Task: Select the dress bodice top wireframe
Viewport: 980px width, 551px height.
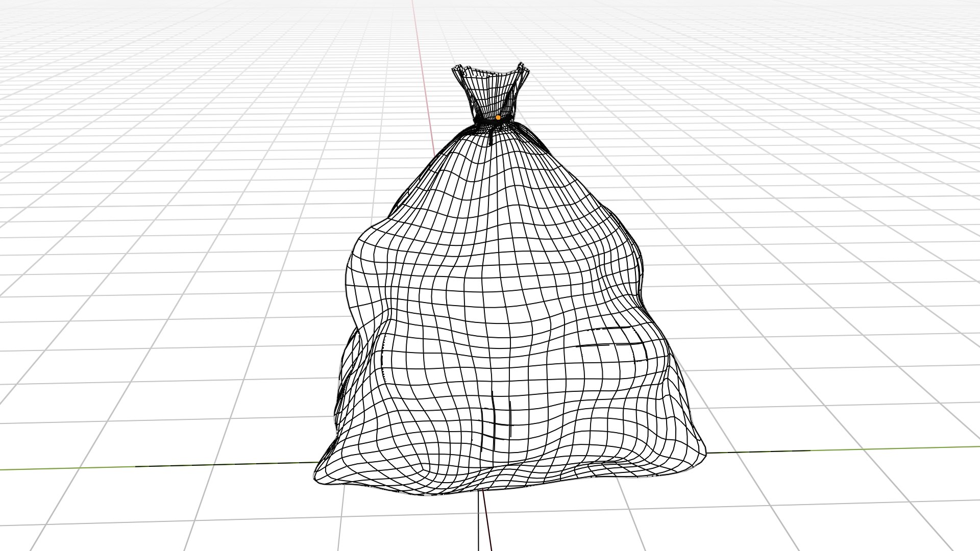Action: click(x=491, y=92)
